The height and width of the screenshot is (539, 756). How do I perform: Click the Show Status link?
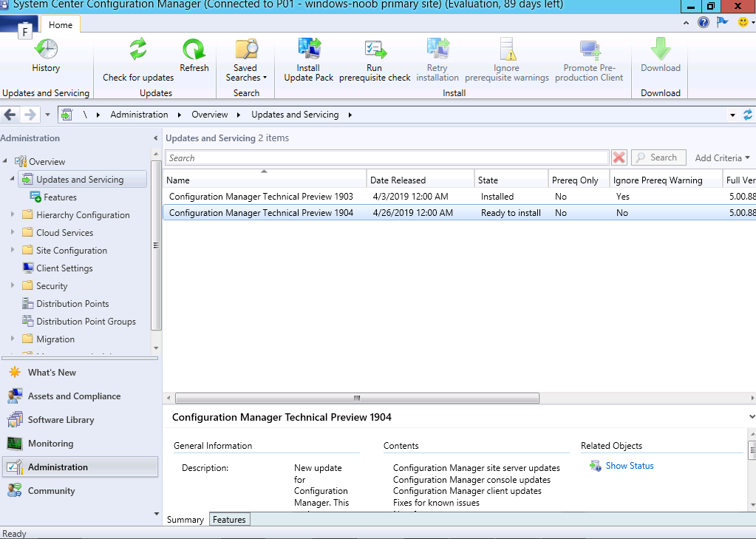(x=629, y=466)
